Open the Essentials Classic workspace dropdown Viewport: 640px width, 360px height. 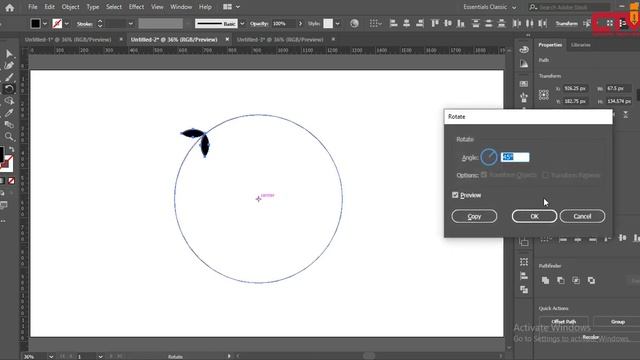[489, 7]
